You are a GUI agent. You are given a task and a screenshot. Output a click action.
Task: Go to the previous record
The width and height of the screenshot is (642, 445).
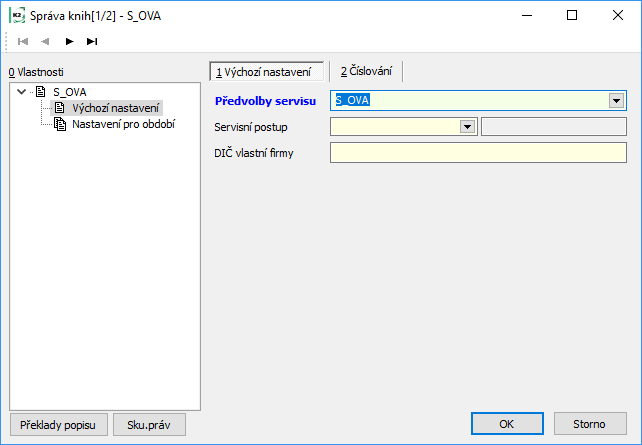(45, 41)
